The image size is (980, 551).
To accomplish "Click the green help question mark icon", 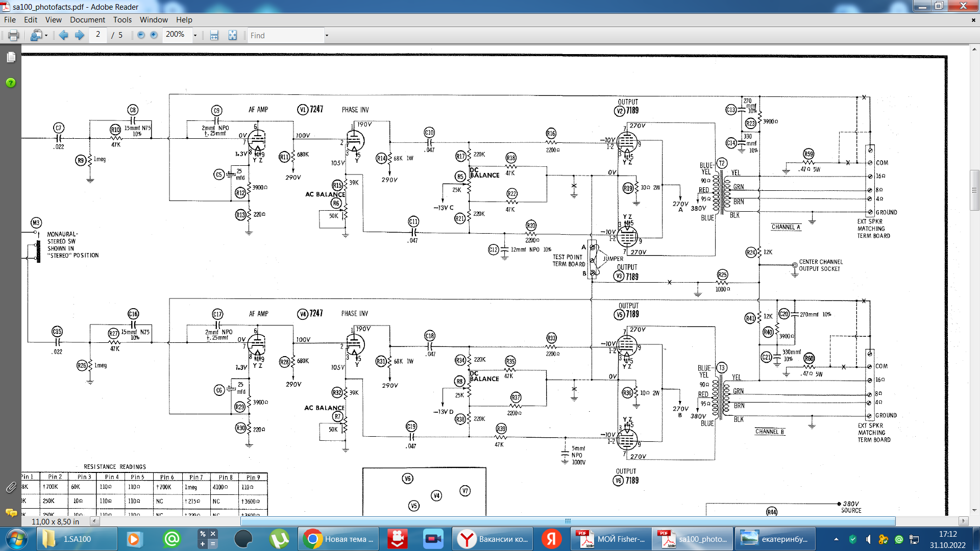I will coord(11,83).
